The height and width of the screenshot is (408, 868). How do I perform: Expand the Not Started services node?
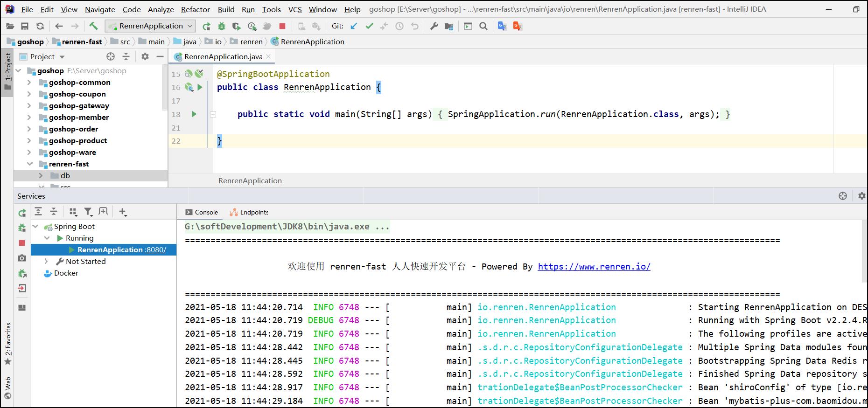(x=46, y=262)
